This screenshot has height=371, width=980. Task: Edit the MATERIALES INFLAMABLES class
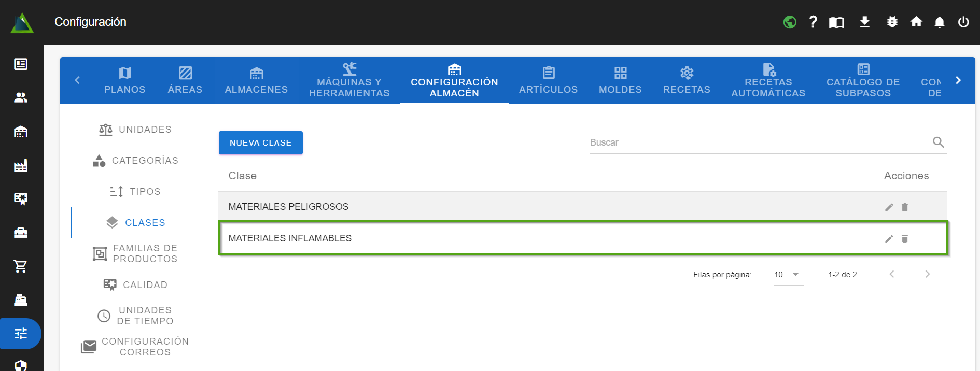pos(889,239)
